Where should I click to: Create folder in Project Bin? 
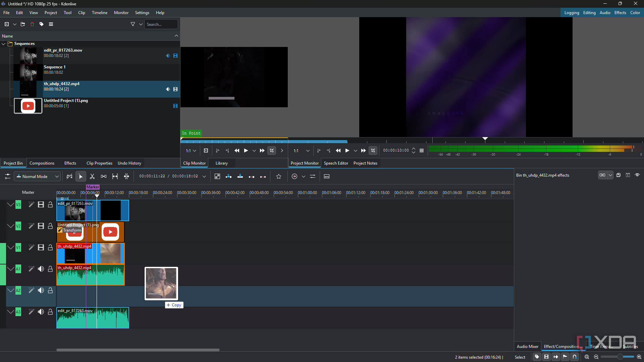23,24
